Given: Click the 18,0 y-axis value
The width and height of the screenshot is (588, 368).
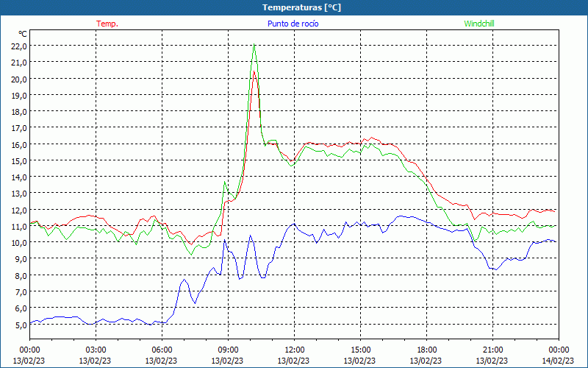Looking at the screenshot, I should [x=20, y=112].
